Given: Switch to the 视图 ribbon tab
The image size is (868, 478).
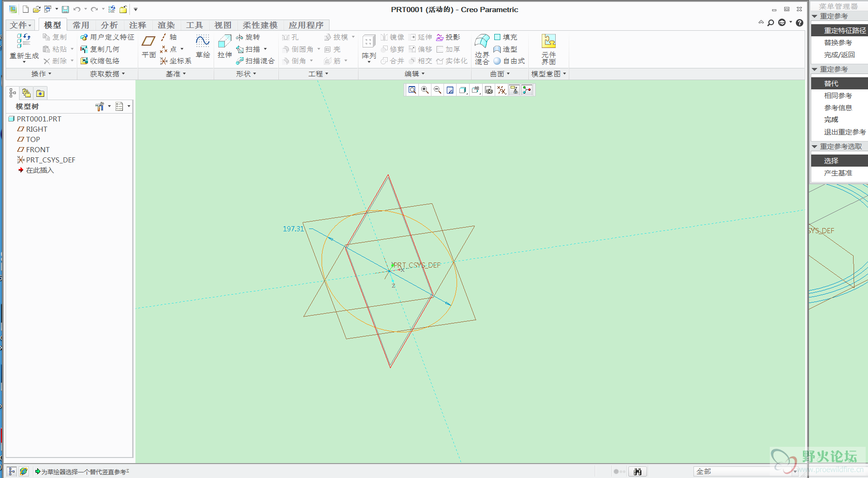Looking at the screenshot, I should pyautogui.click(x=223, y=25).
